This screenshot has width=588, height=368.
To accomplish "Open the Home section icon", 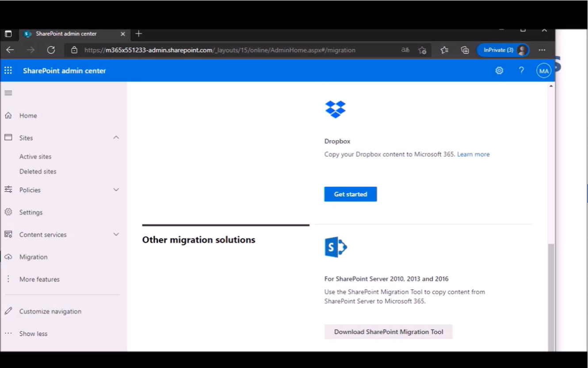I will [8, 115].
